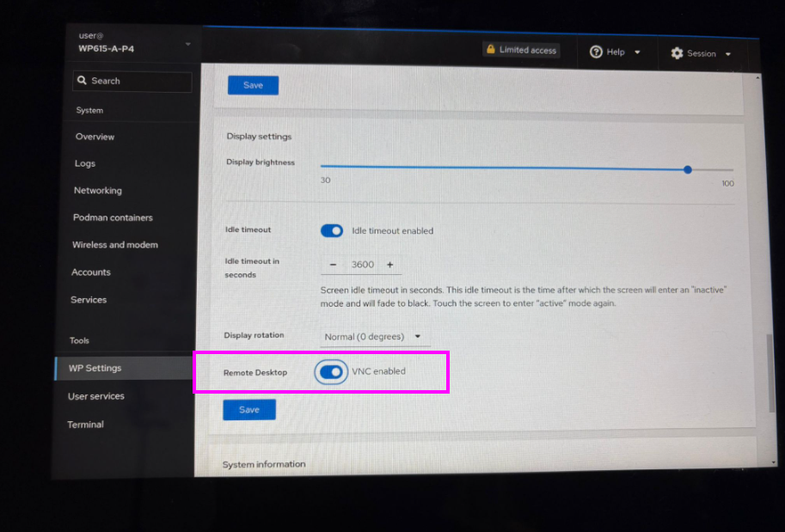The height and width of the screenshot is (532, 785).
Task: Click the Search input field
Action: click(x=132, y=81)
